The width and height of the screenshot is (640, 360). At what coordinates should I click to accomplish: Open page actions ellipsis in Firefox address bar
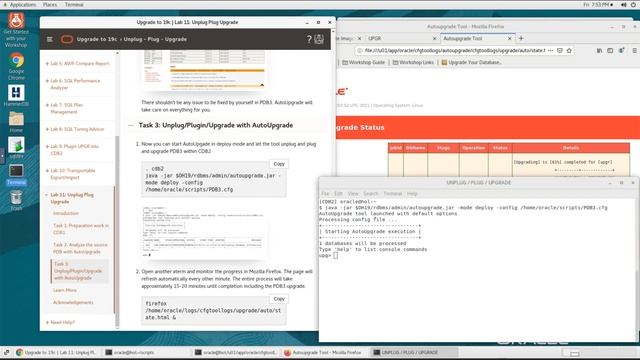(x=551, y=51)
